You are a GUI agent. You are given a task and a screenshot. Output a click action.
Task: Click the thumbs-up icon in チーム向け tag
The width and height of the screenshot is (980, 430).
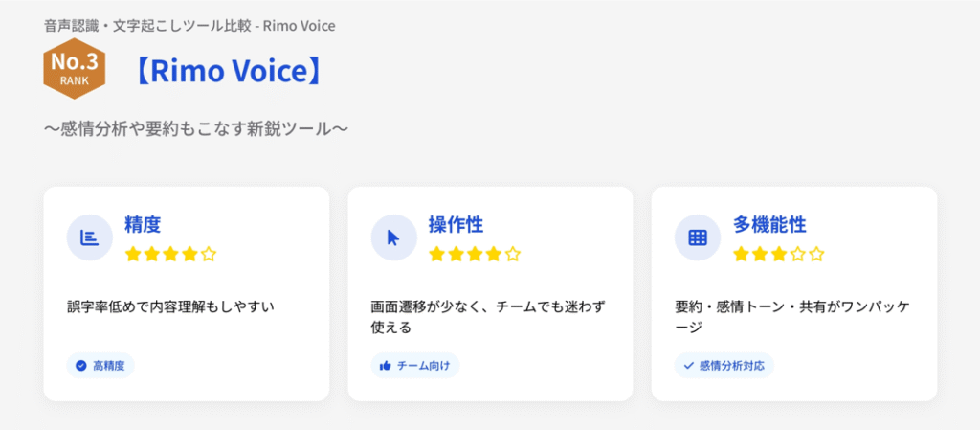[386, 366]
